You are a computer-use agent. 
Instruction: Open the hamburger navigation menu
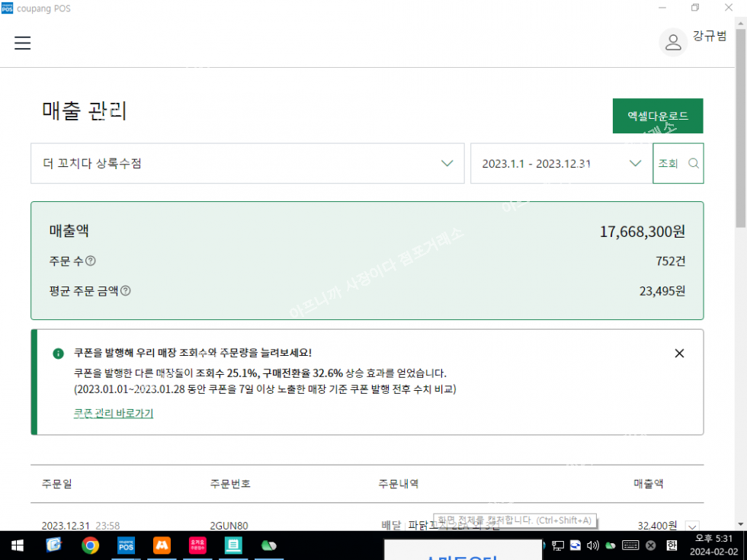tap(23, 43)
